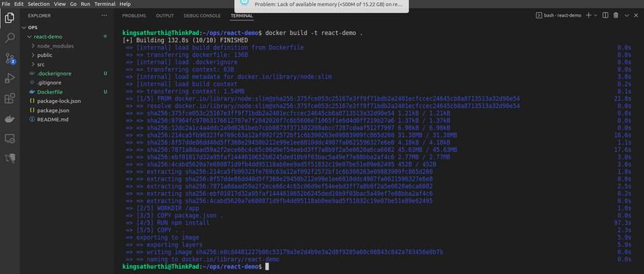644x274 pixels.
Task: Switch to the DEBUG CONSOLE tab
Action: 202,15
